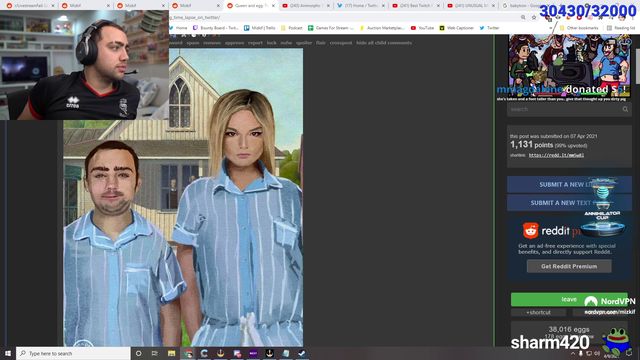Mark the post as spoiler
Screen dimensions: 640x360
[x=304, y=42]
